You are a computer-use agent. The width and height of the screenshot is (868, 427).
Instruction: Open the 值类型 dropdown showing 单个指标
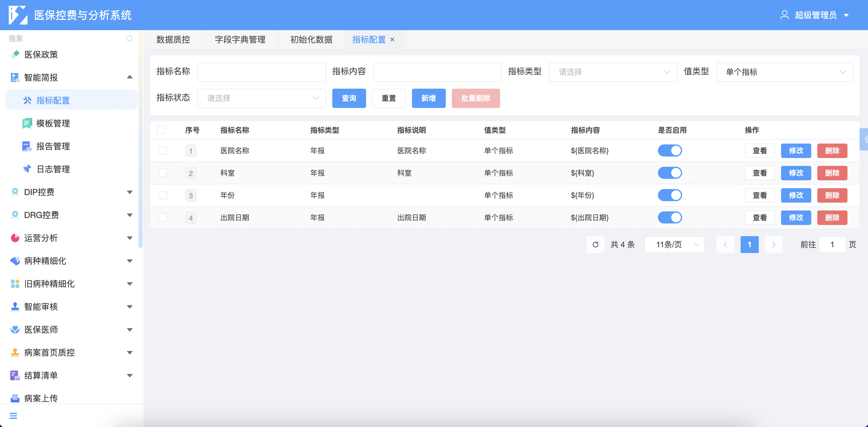point(785,72)
